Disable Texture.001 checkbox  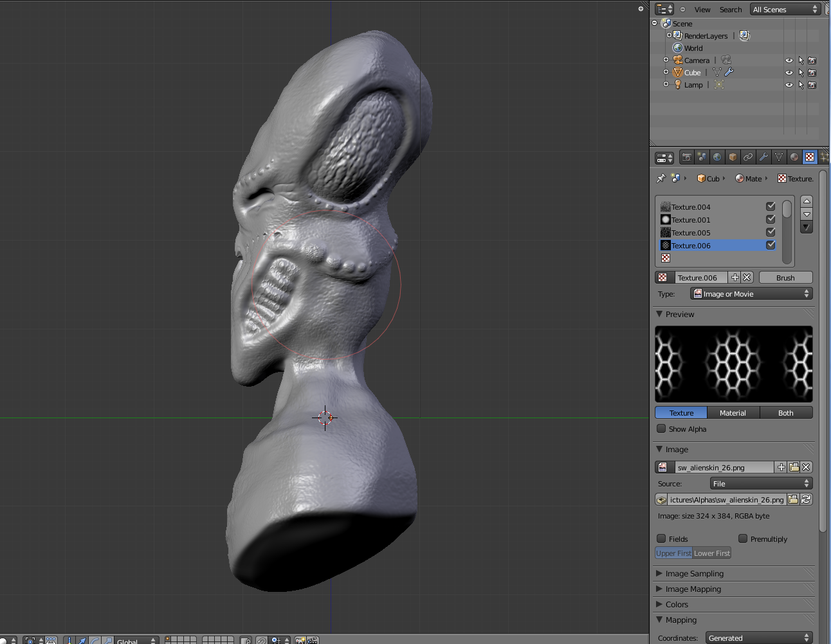pos(771,219)
